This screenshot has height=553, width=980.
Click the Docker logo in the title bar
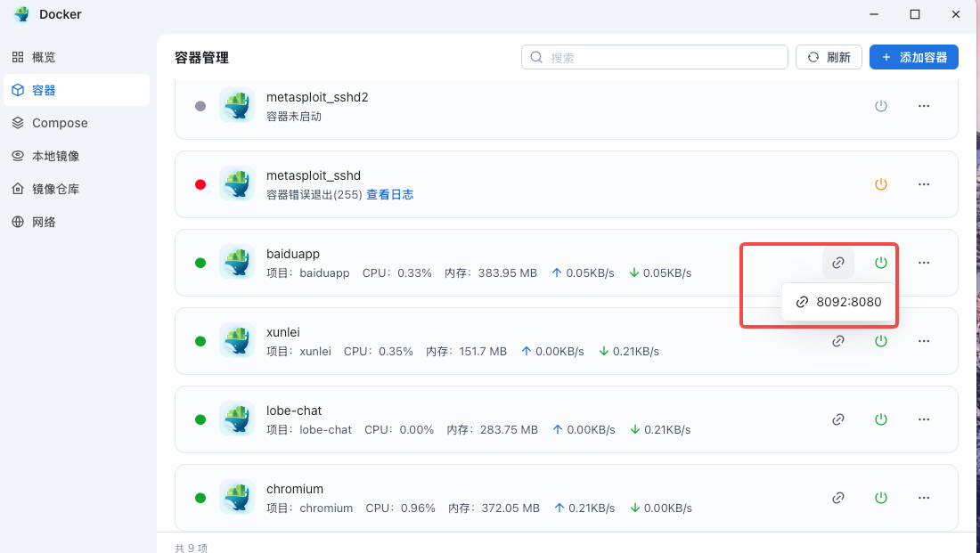tap(22, 14)
